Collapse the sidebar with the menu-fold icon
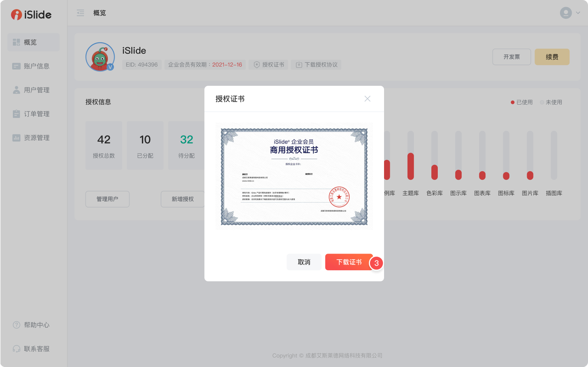Screen dimensions: 588x367 coord(81,13)
